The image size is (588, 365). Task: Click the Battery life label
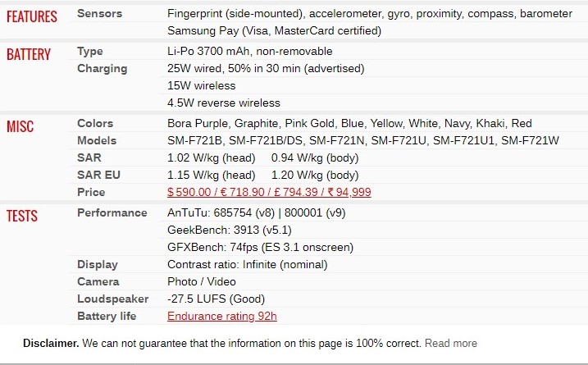click(107, 317)
